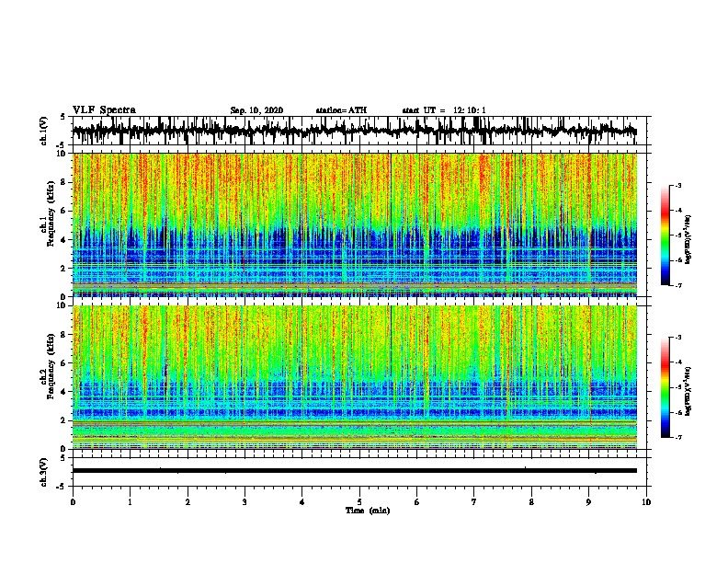
Task: Click time axis tick label '10'
Action: coord(646,501)
